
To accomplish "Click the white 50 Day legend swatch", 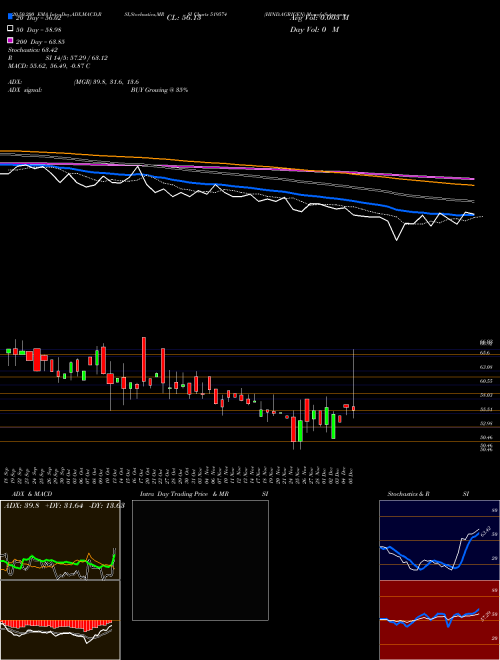I will (10, 29).
